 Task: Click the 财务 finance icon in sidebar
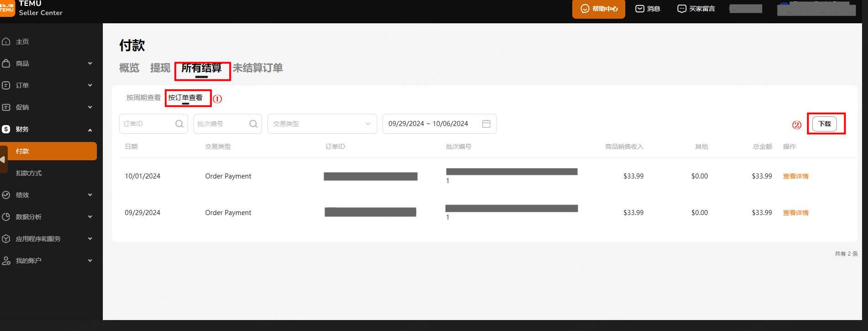(x=6, y=129)
